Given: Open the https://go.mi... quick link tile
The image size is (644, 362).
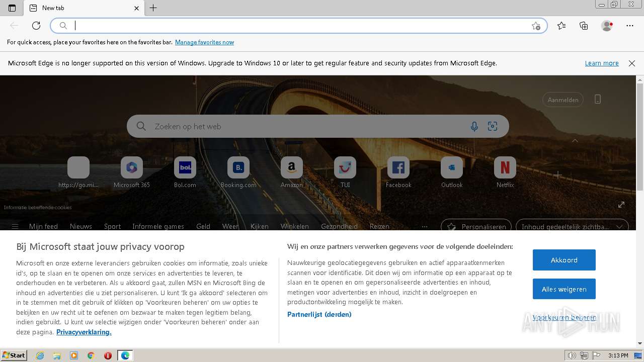Looking at the screenshot, I should coord(78,172).
